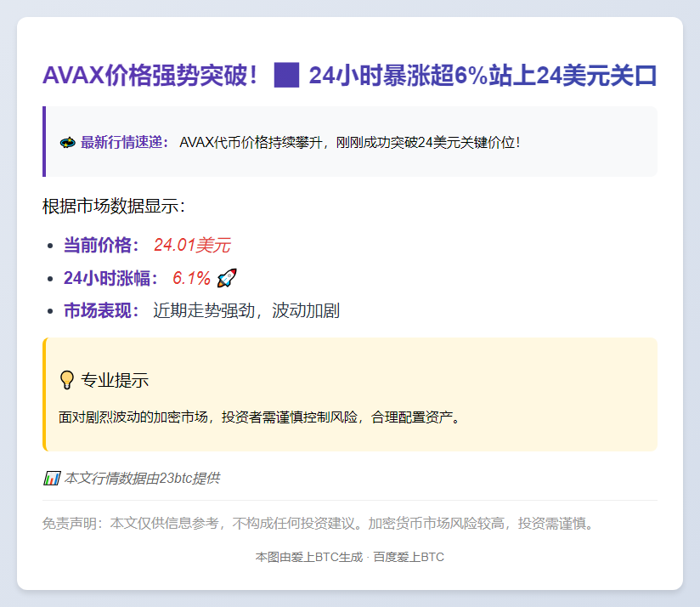The height and width of the screenshot is (607, 700).
Task: Click the disclaimer starting with 免责声明
Action: pos(319,523)
